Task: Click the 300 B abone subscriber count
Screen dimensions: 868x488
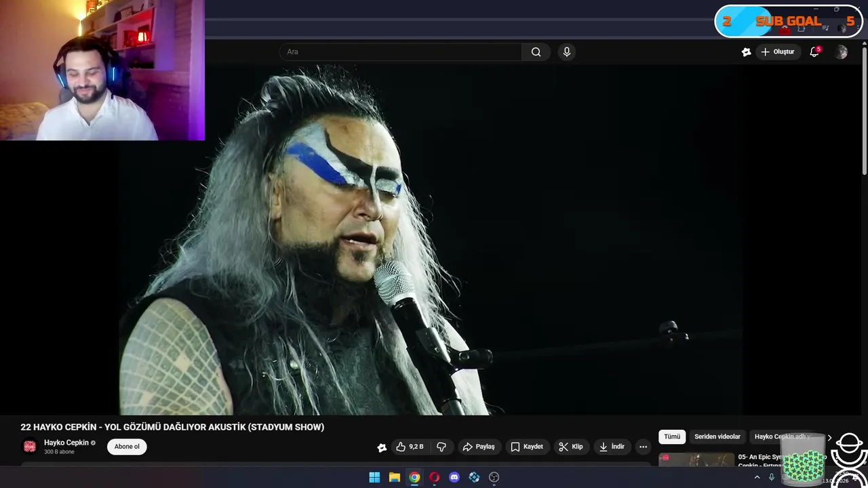Action: 59,452
